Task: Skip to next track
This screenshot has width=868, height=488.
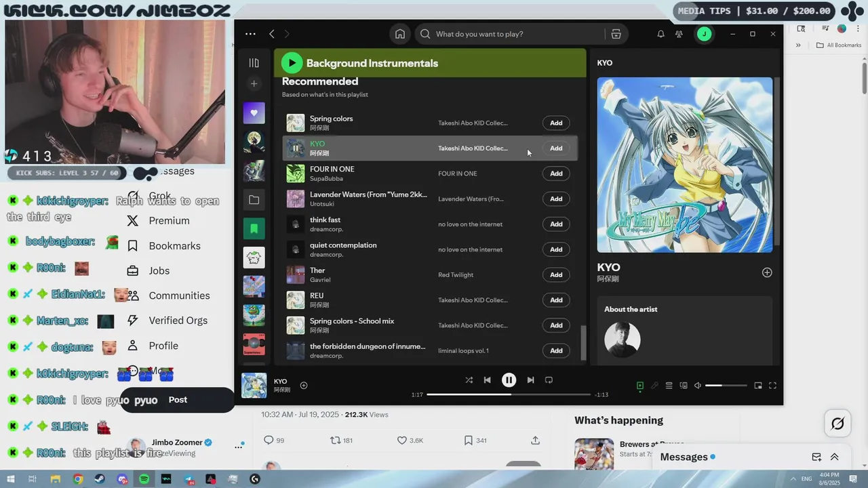Action: 530,380
